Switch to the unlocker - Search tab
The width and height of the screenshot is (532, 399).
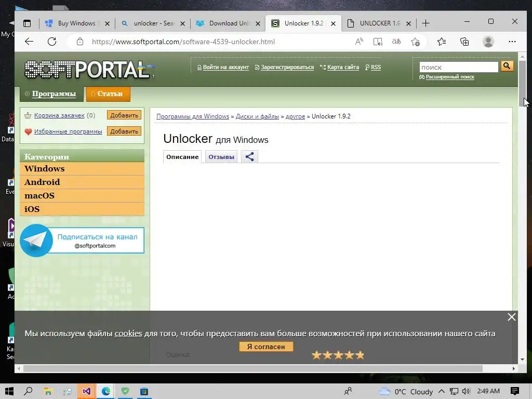click(154, 23)
